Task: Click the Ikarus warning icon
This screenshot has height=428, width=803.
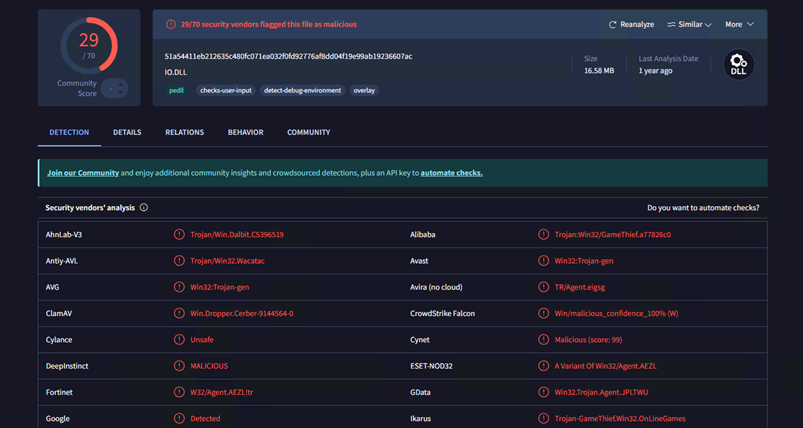Action: point(543,418)
